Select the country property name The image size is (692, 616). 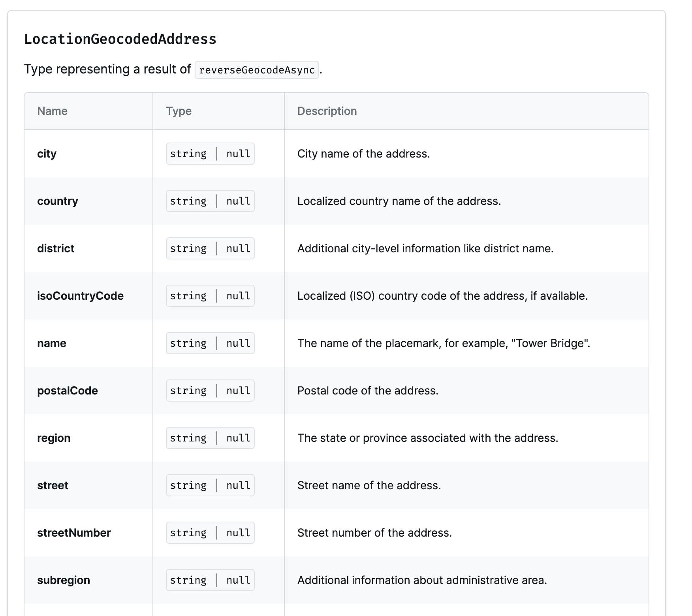(58, 201)
